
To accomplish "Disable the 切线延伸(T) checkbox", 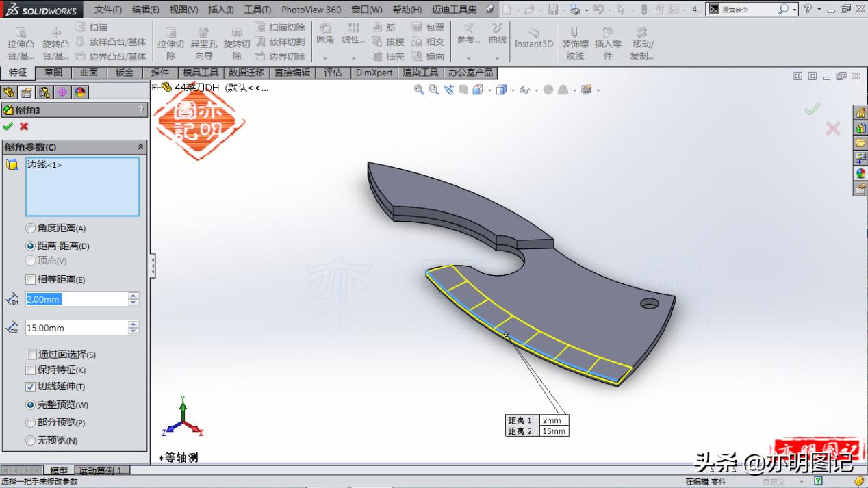I will click(x=30, y=386).
